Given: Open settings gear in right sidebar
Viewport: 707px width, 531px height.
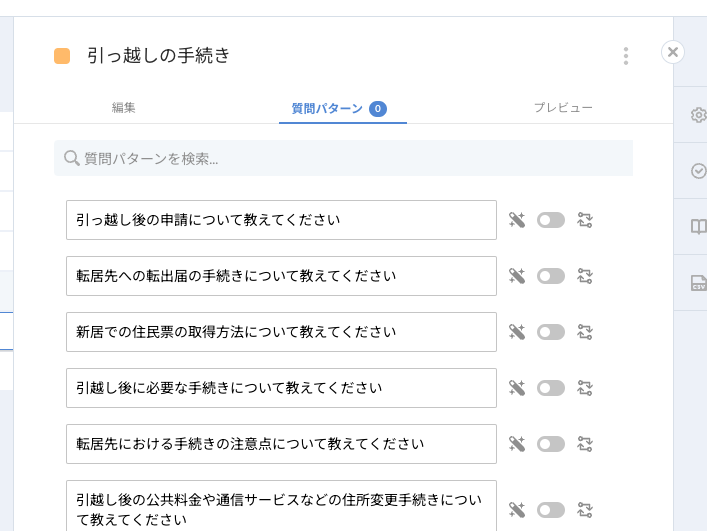Looking at the screenshot, I should coord(698,115).
